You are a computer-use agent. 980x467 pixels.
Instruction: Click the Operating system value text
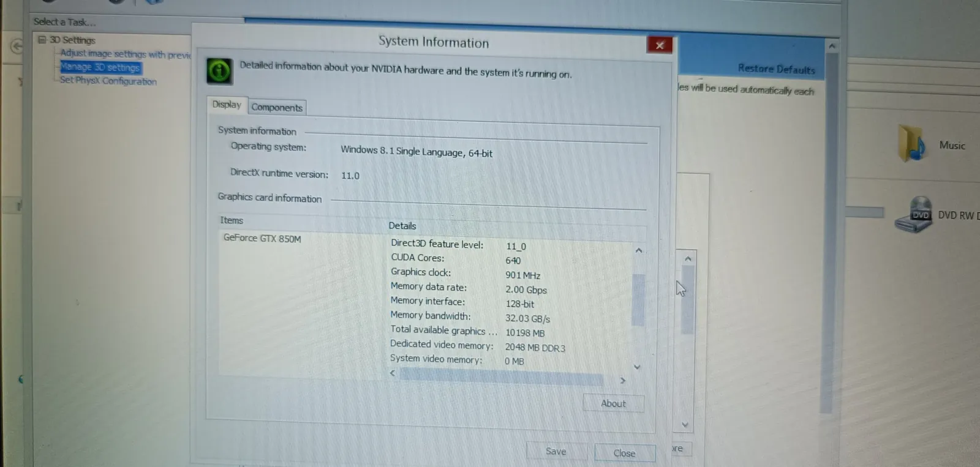coord(417,151)
